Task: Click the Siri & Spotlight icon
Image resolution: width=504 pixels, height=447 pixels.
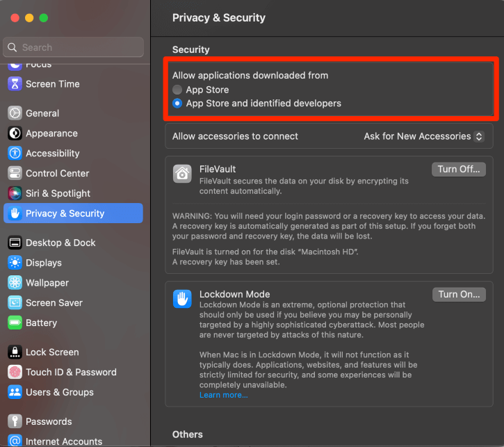Action: point(15,193)
